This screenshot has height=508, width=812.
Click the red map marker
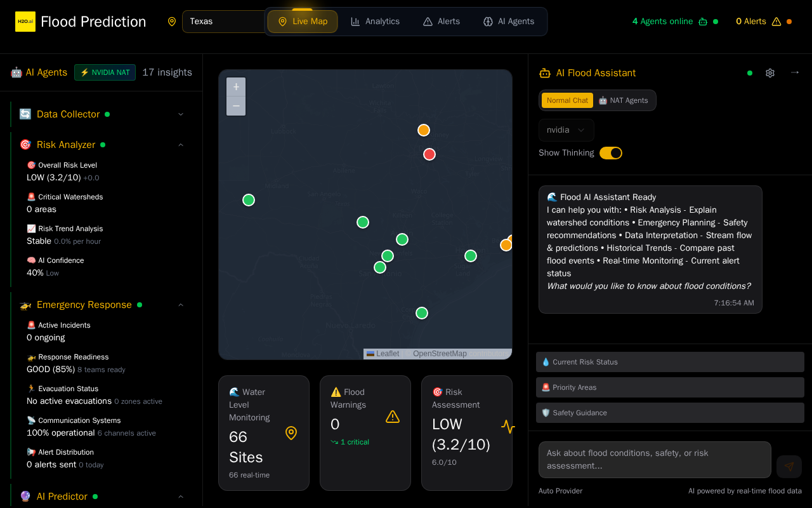tap(429, 154)
